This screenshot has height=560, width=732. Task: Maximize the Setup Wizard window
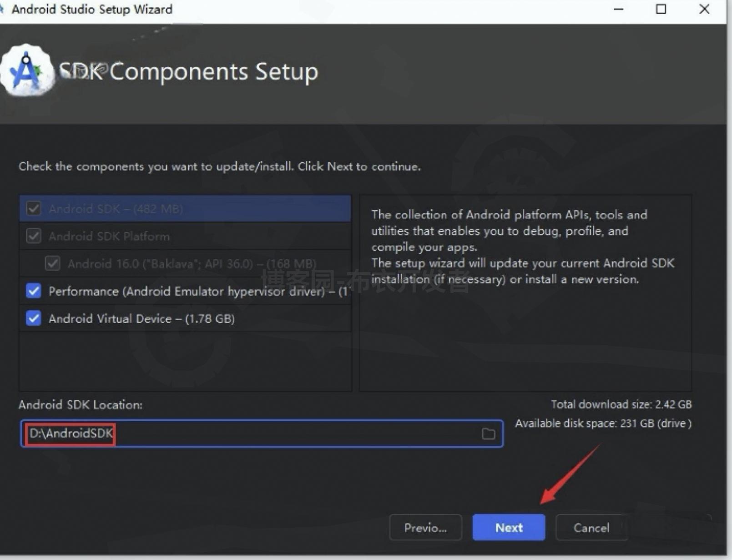(x=661, y=9)
